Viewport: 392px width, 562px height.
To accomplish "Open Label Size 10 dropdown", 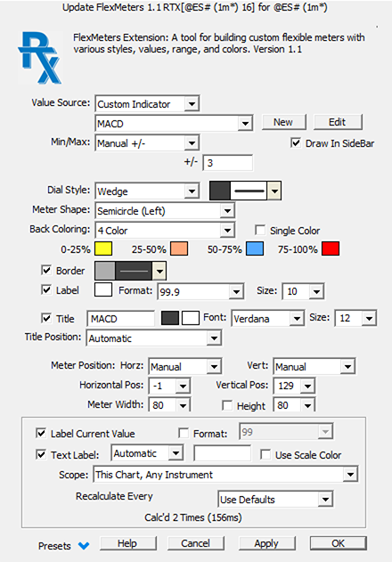I will (x=304, y=291).
